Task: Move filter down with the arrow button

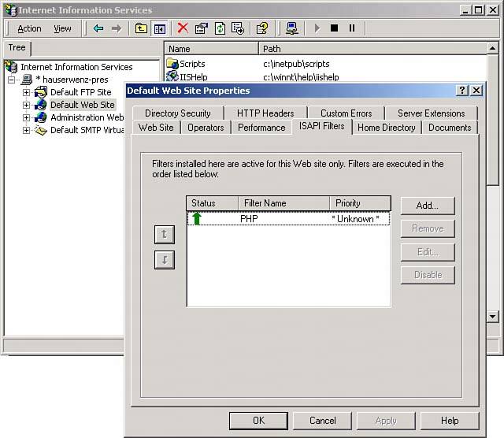Action: pyautogui.click(x=164, y=260)
